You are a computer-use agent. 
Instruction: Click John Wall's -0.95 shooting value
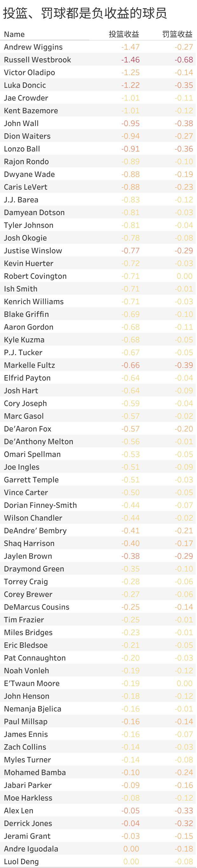[x=130, y=124]
